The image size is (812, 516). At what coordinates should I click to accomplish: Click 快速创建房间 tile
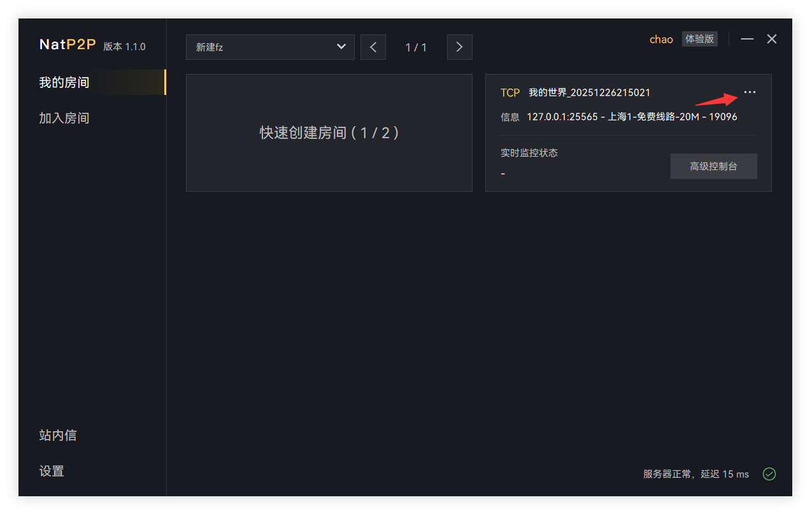coord(329,133)
